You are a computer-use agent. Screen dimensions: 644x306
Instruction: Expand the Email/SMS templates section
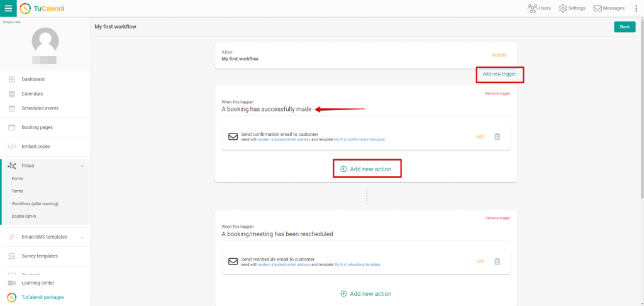pos(82,237)
